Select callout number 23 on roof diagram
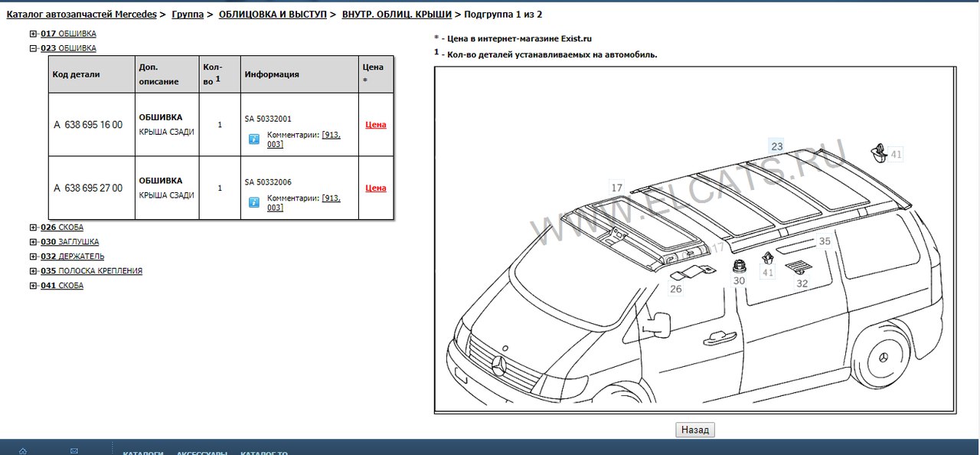980x455 pixels. click(777, 146)
